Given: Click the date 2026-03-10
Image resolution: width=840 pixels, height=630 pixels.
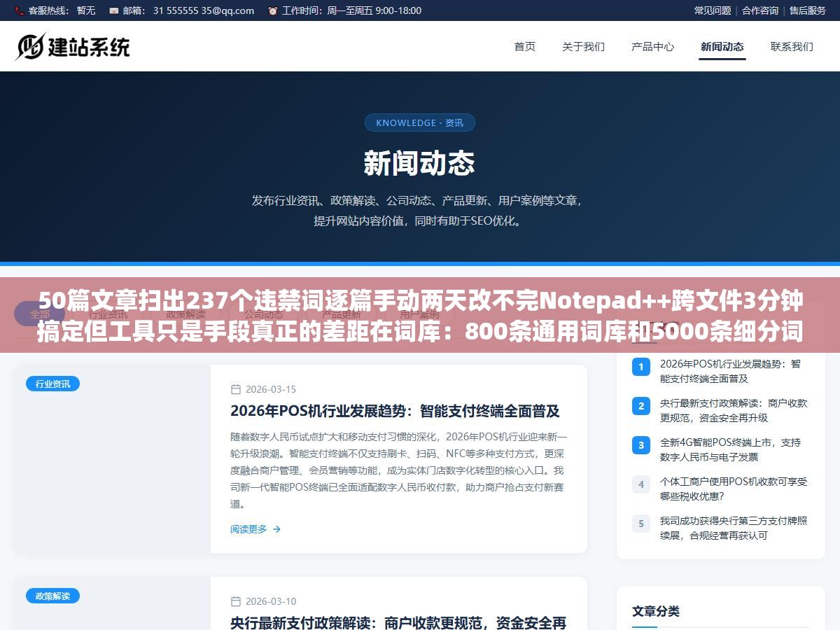Looking at the screenshot, I should (x=271, y=601).
